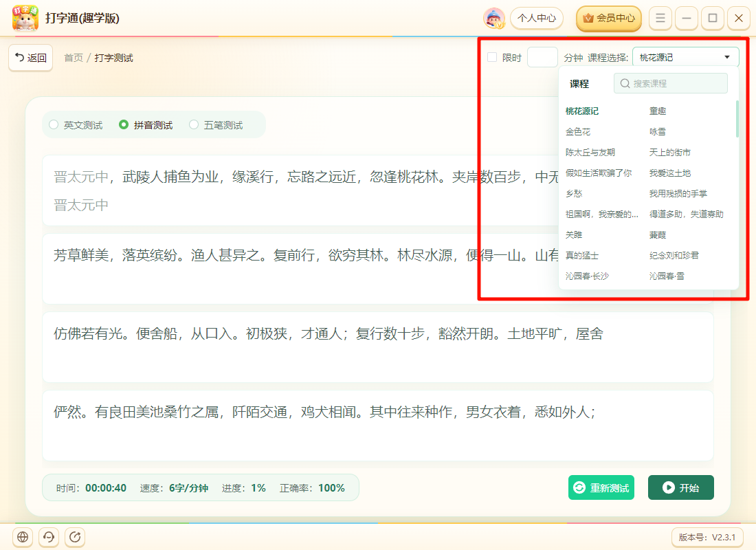Open the hamburger menu icon
756x550 pixels.
[660, 19]
